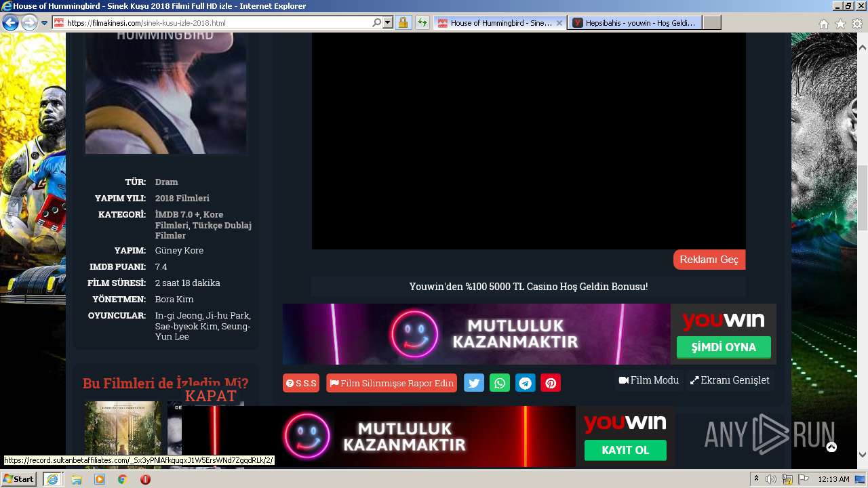Open the recent pages dropdown arrow
This screenshot has width=868, height=488.
[x=44, y=23]
